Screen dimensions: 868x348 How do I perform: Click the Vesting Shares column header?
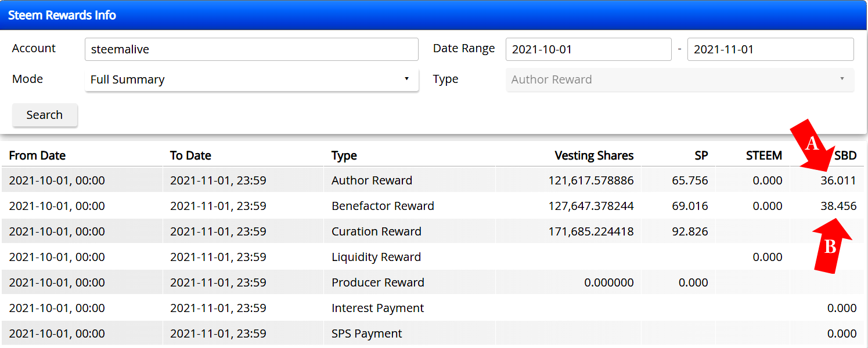pyautogui.click(x=594, y=155)
